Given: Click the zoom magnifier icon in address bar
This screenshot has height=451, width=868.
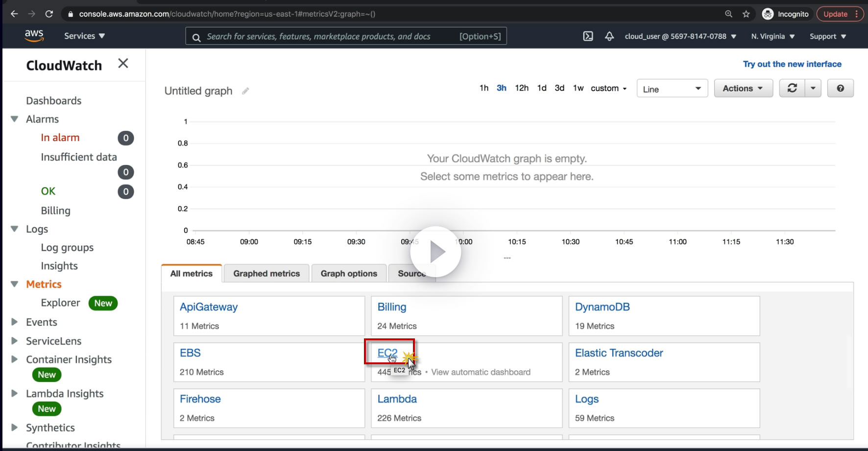Looking at the screenshot, I should 729,14.
